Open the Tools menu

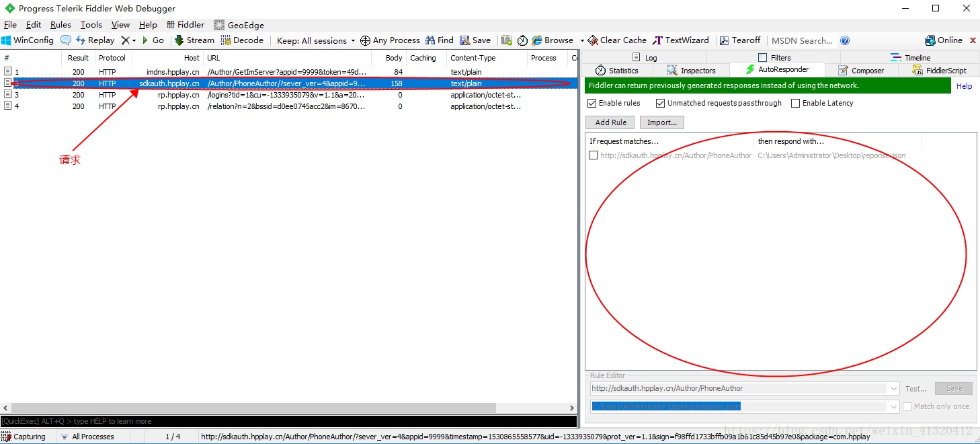click(91, 25)
